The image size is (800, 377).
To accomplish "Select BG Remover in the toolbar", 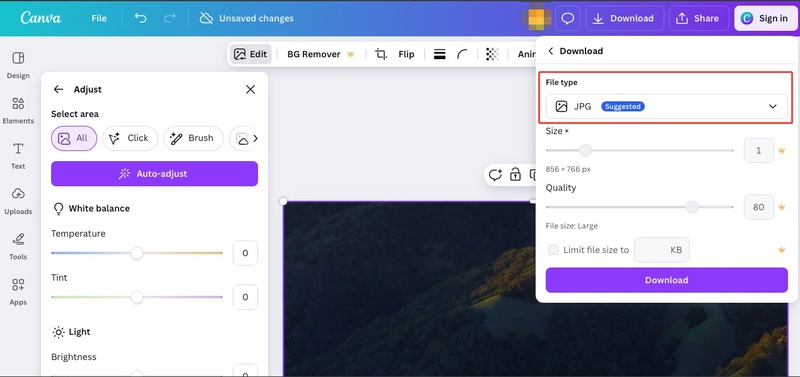I will click(x=320, y=54).
